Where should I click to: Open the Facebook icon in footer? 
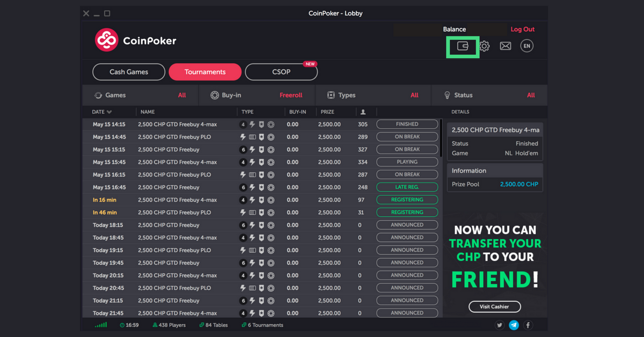coord(528,325)
